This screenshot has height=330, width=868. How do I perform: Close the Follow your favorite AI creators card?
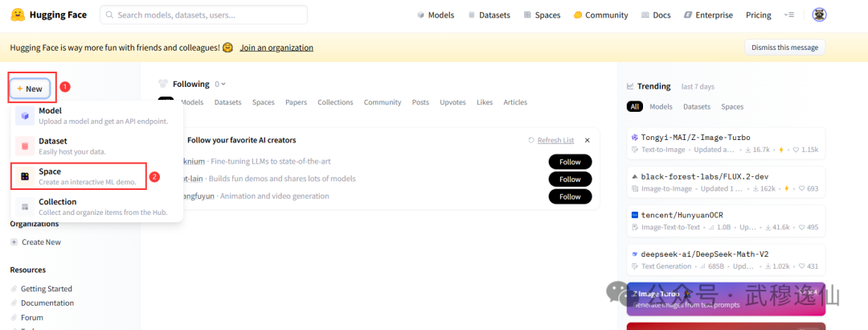tap(588, 140)
